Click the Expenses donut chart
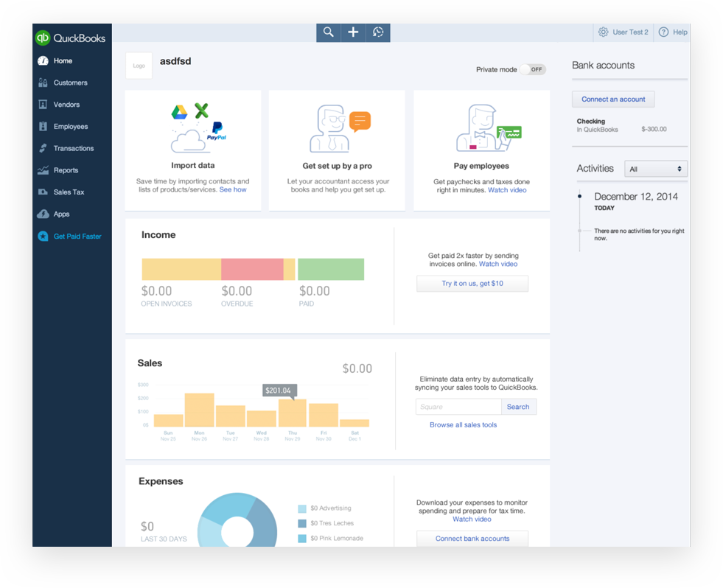 pyautogui.click(x=237, y=521)
